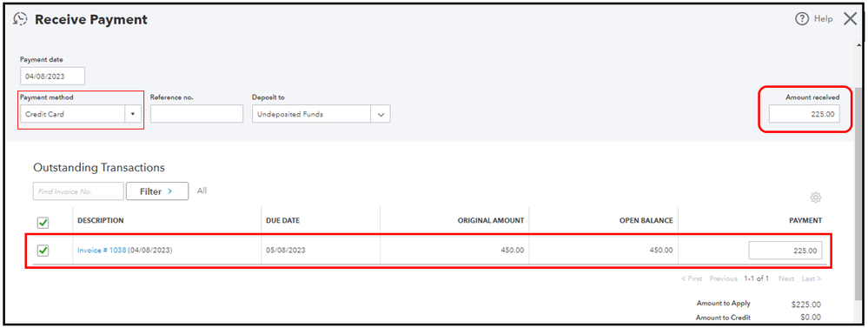Open the recent transactions clock icon
This screenshot has height=328, width=868.
pyautogui.click(x=21, y=19)
